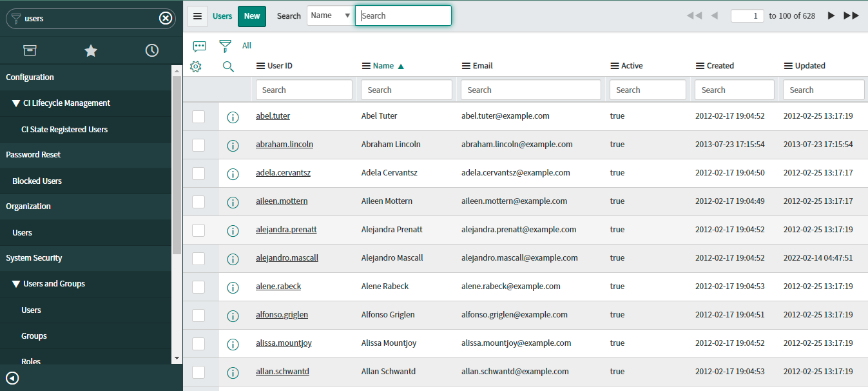Screen dimensions: 868x391
Task: Click the navigator scroll down arrow
Action: [x=177, y=358]
